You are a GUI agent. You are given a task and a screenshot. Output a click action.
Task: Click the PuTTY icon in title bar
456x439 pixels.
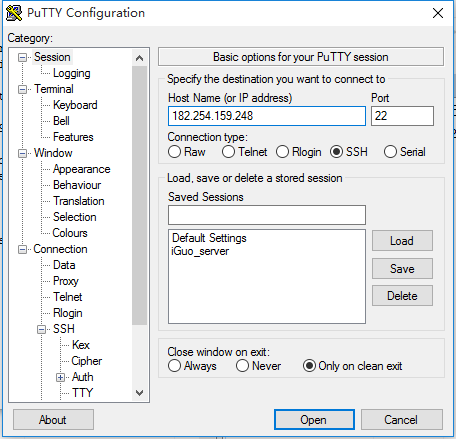pos(14,13)
